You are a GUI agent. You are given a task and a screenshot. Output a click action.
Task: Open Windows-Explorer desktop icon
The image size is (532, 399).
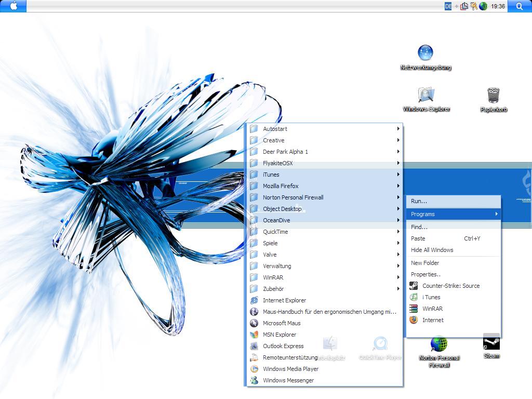click(426, 99)
